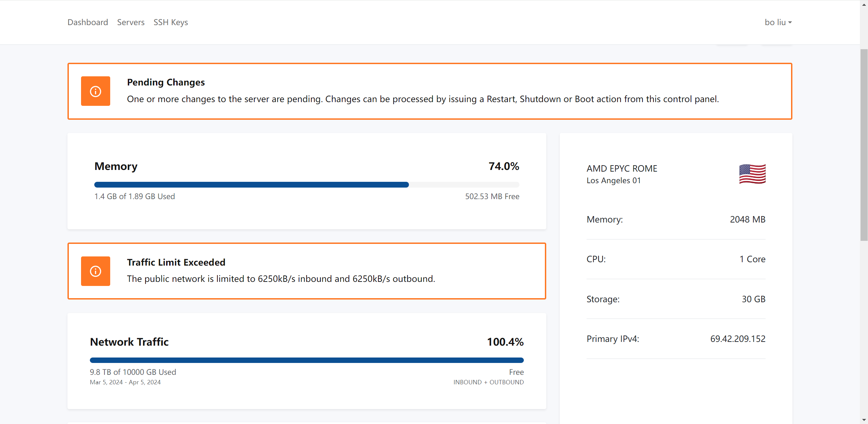Click the Traffic Limit Exceeded heading
Screen dimensions: 868x424
point(176,262)
